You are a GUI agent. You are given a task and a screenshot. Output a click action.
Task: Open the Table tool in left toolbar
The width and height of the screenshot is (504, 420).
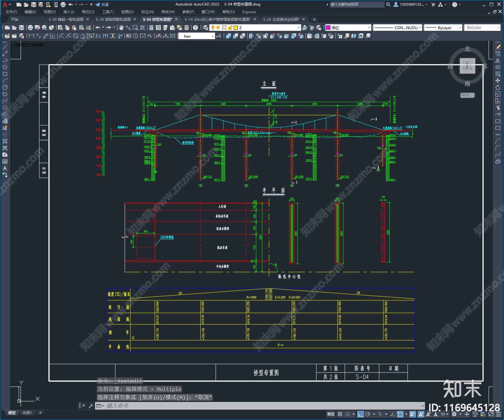pyautogui.click(x=5, y=161)
